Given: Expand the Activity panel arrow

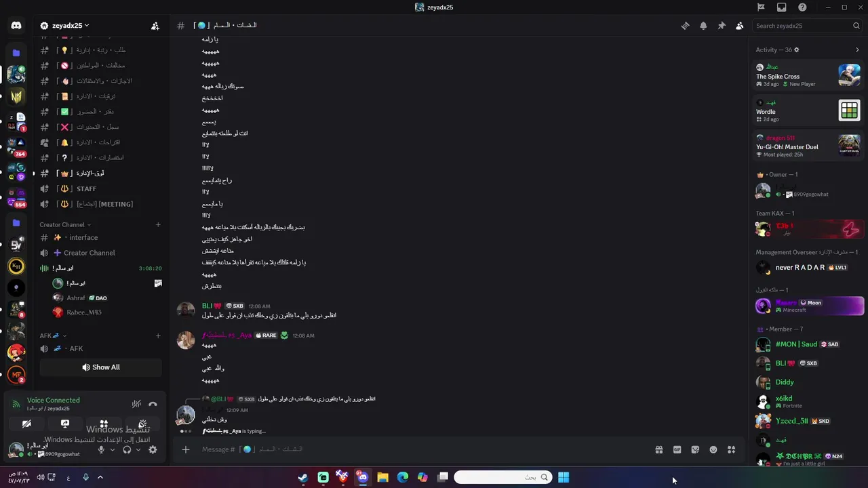Looking at the screenshot, I should click(857, 49).
